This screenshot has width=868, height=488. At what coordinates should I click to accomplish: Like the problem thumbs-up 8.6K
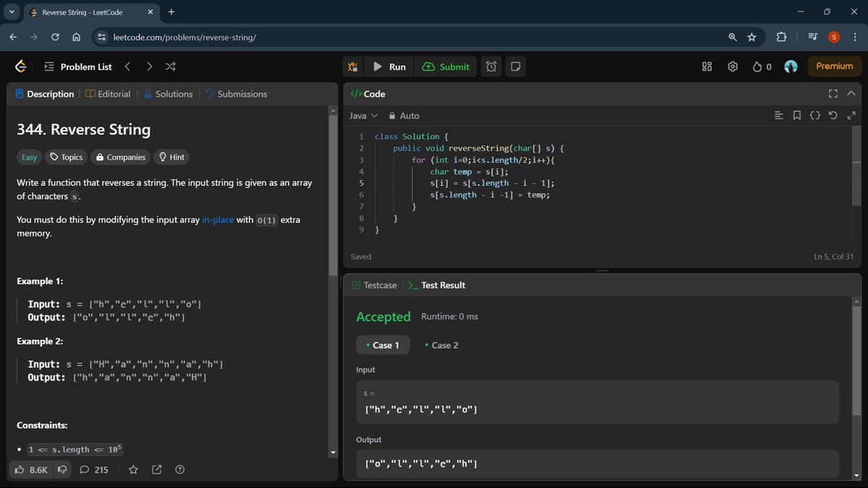click(x=31, y=470)
